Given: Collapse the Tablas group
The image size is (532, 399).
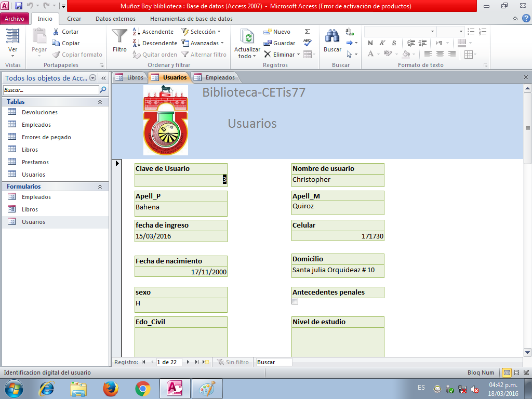Looking at the screenshot, I should point(100,102).
